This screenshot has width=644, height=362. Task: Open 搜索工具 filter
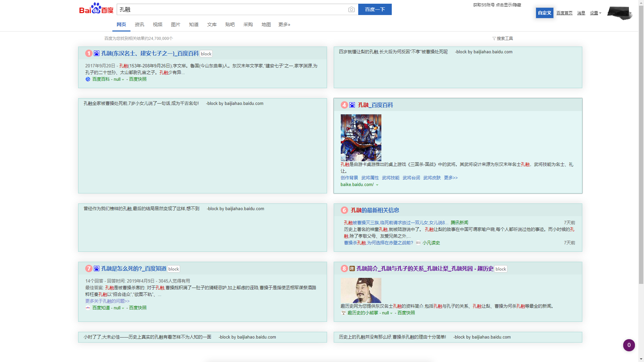tap(502, 39)
